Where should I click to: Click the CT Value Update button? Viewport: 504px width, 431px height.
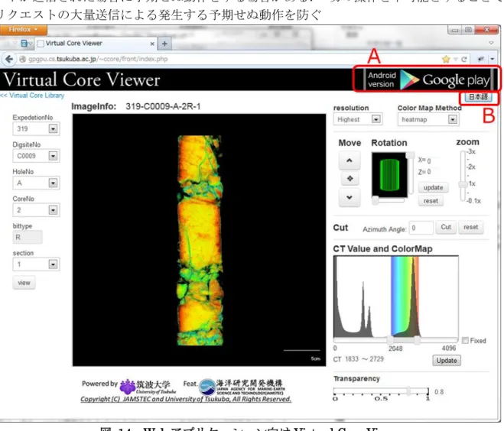446,361
